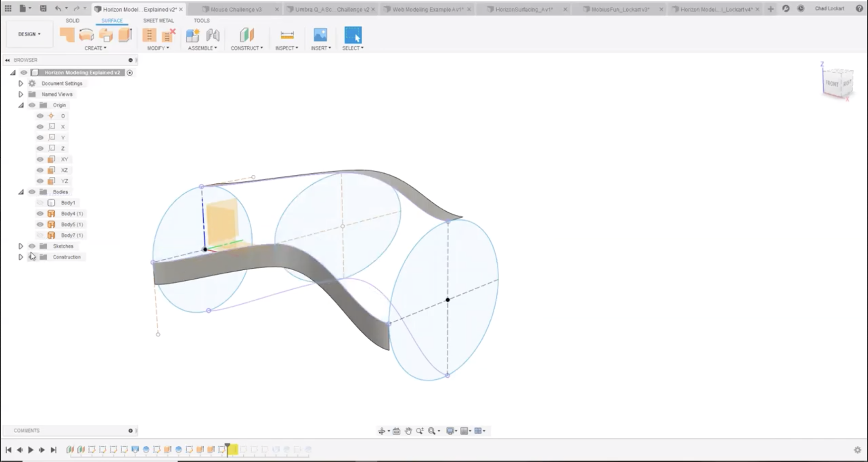Open the Comments panel at bottom left

[x=26, y=430]
